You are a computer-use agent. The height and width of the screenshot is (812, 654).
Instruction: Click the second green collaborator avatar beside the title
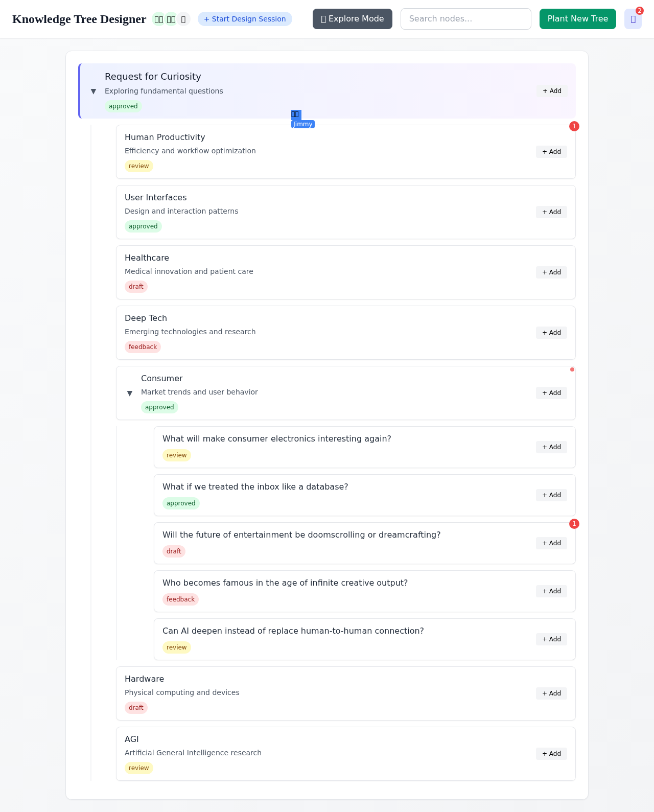click(171, 19)
